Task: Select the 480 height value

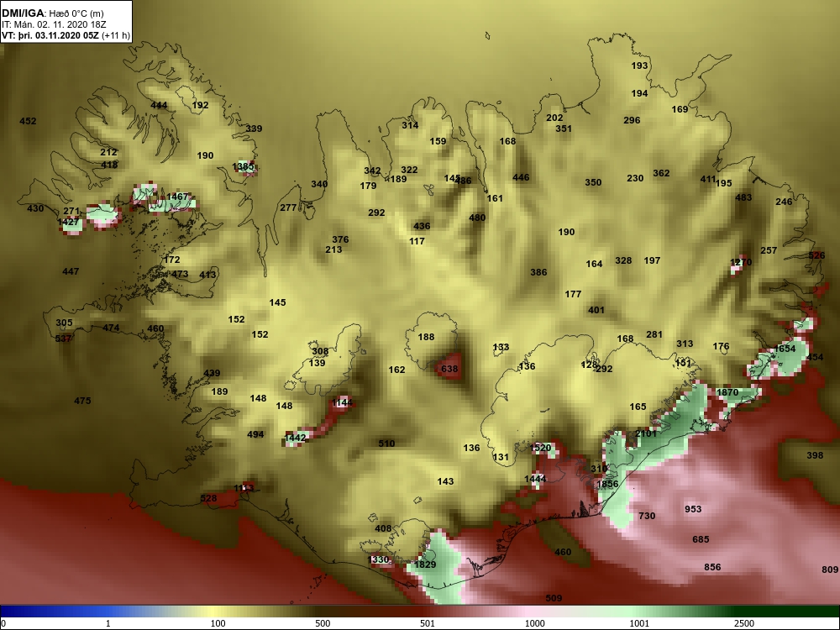Action: point(477,218)
